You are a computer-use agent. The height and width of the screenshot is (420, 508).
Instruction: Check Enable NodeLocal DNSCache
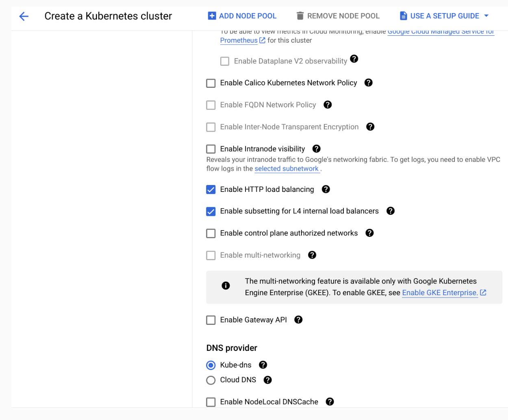211,402
